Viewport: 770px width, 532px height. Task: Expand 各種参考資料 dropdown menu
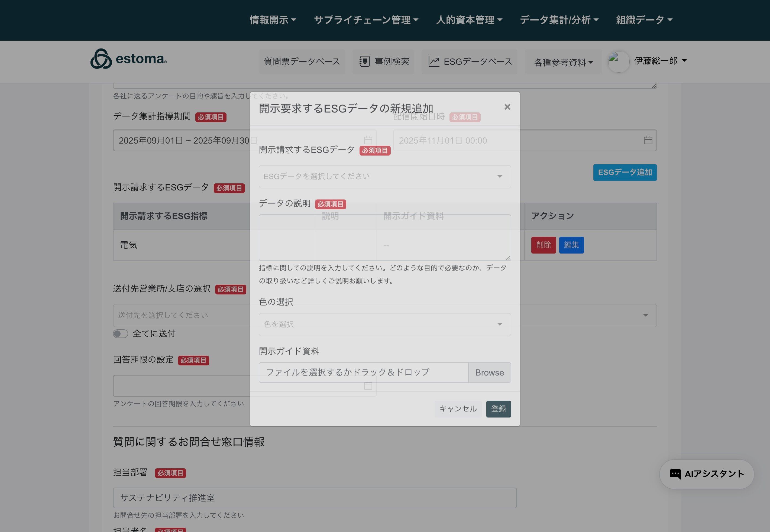563,62
